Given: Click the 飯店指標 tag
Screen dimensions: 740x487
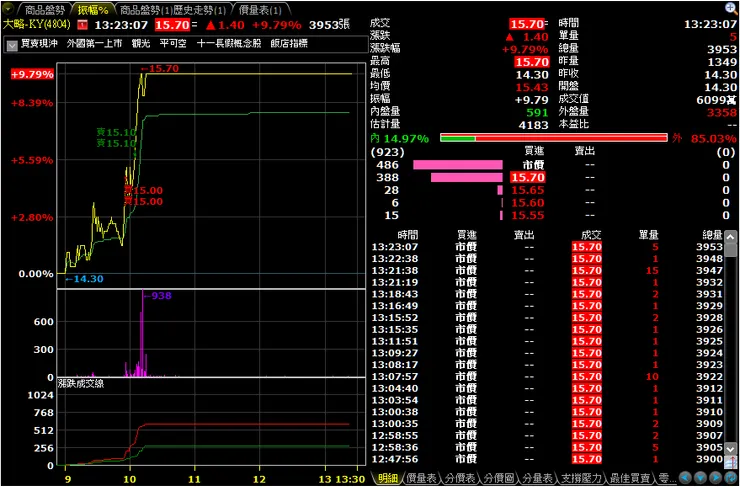Looking at the screenshot, I should pyautogui.click(x=289, y=44).
